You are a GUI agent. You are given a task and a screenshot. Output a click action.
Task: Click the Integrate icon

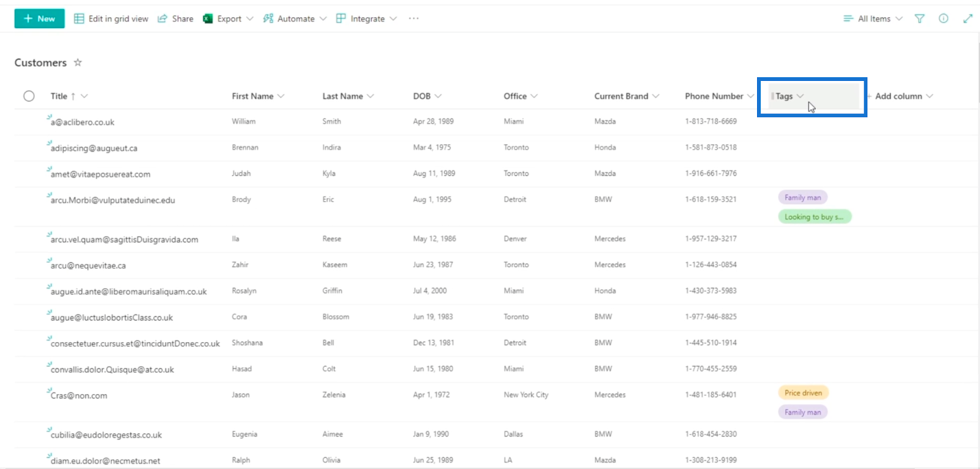point(341,18)
